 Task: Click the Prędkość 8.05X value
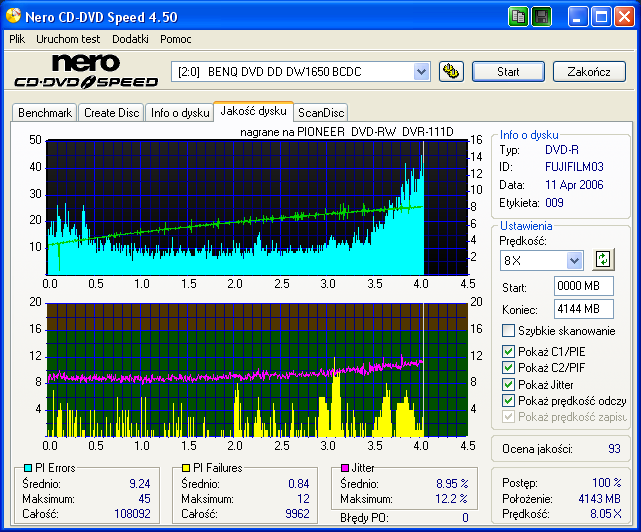click(x=605, y=514)
